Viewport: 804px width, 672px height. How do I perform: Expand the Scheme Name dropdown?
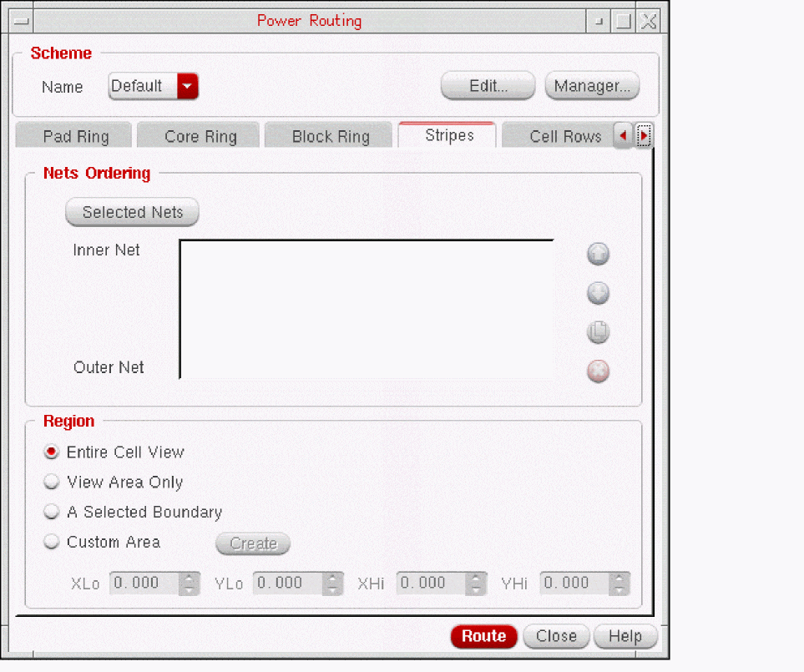pos(188,86)
